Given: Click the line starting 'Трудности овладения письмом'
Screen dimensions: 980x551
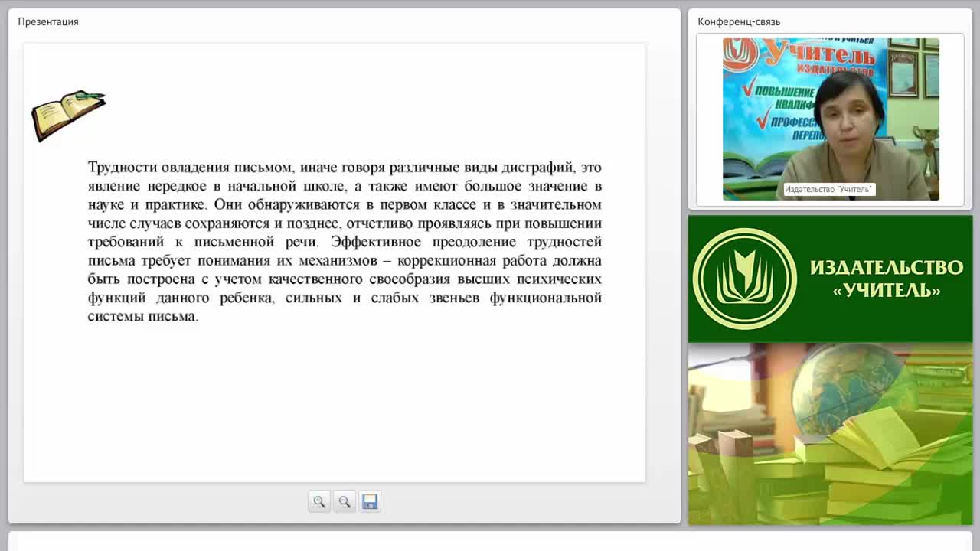Looking at the screenshot, I should point(345,167).
